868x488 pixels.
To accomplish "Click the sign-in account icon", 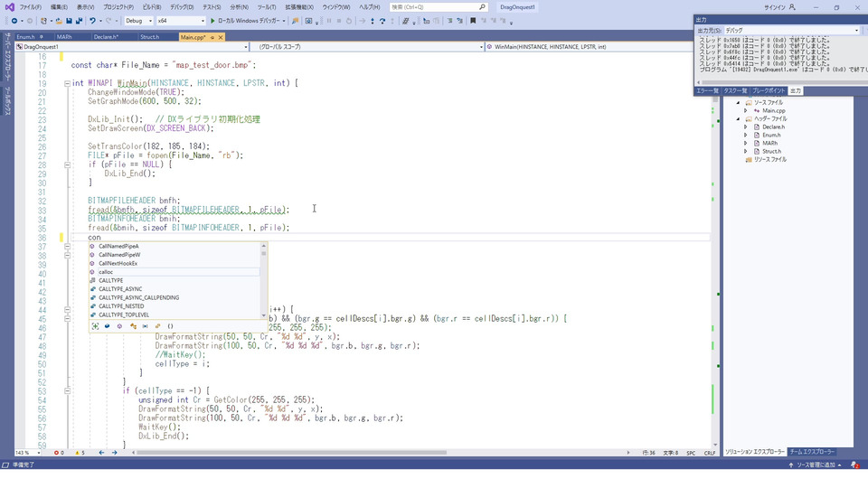I will (792, 7).
